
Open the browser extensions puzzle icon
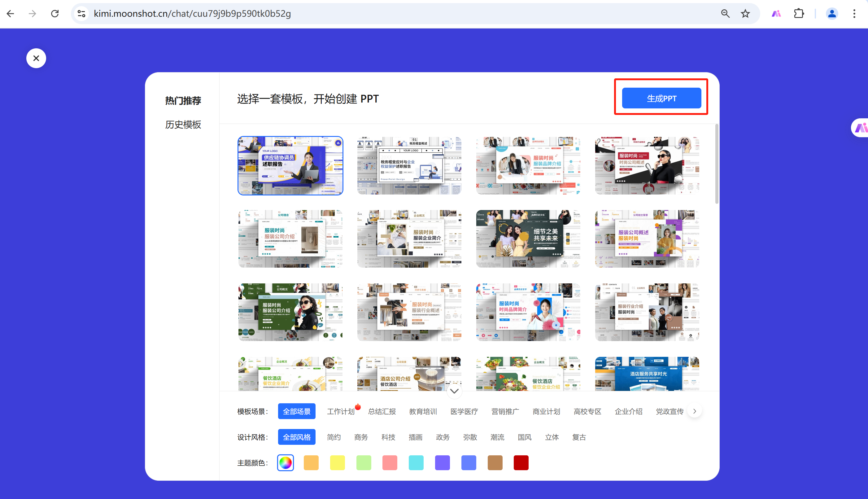pos(799,14)
